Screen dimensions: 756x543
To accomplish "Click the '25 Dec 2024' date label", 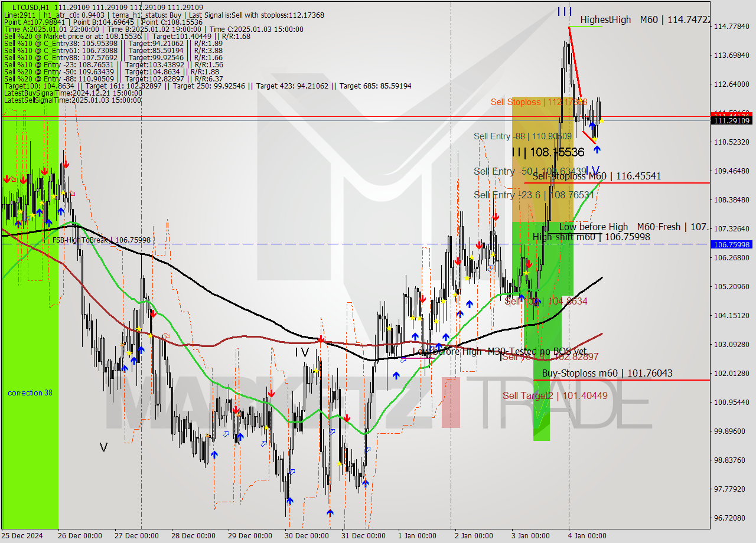I will pos(22,536).
